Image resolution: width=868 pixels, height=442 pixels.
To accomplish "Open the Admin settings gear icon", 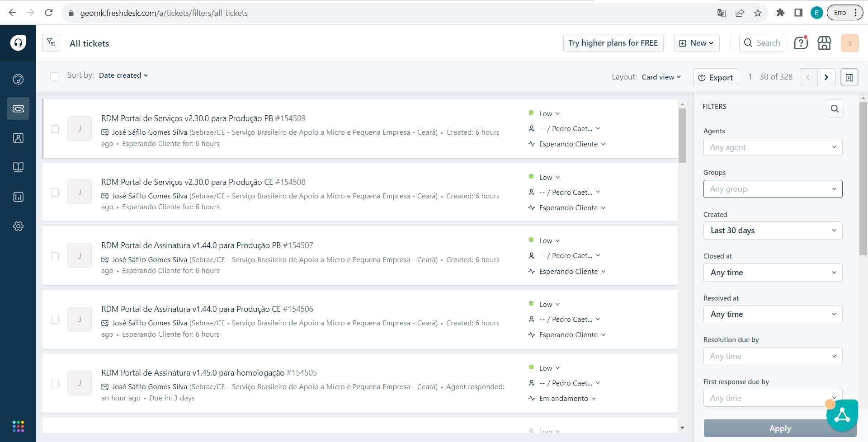I will [x=18, y=226].
